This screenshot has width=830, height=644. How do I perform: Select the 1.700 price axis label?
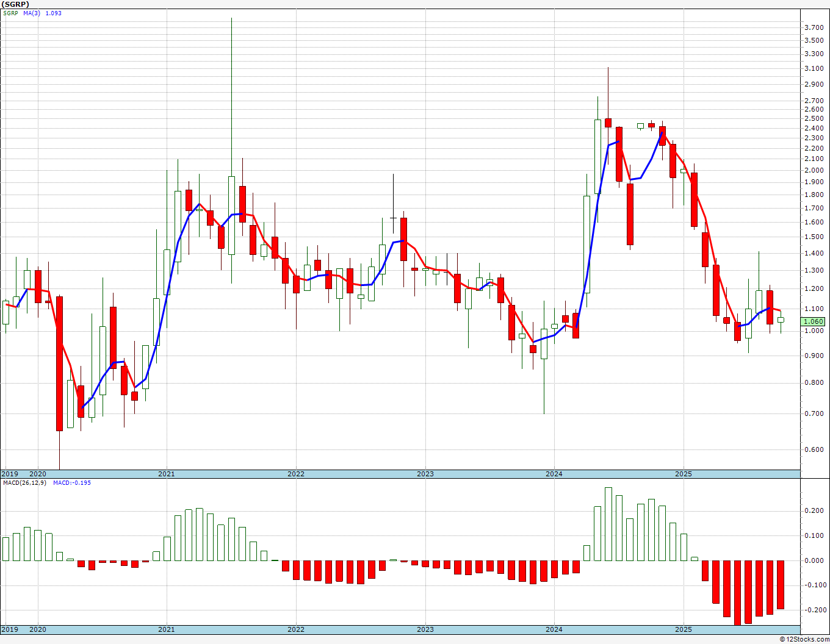[x=814, y=208]
